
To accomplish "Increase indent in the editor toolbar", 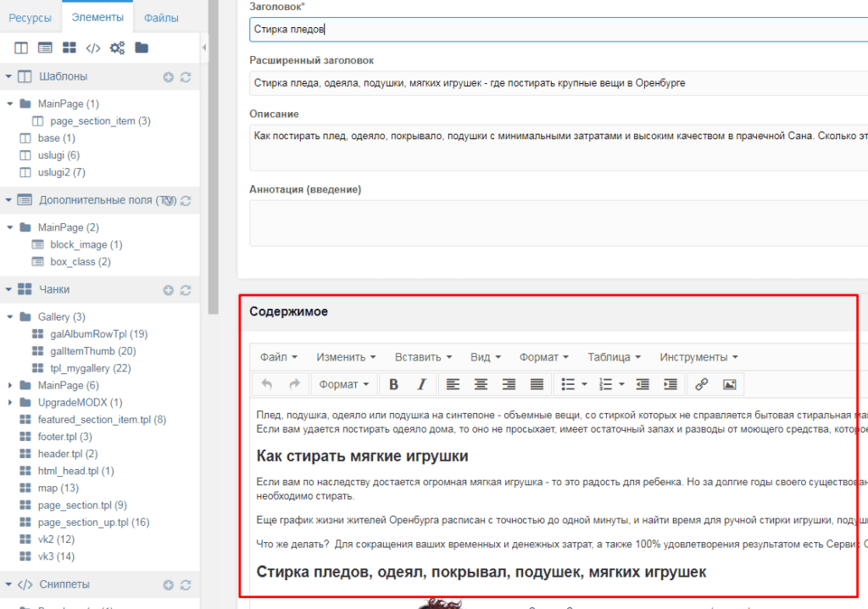I will pyautogui.click(x=670, y=384).
